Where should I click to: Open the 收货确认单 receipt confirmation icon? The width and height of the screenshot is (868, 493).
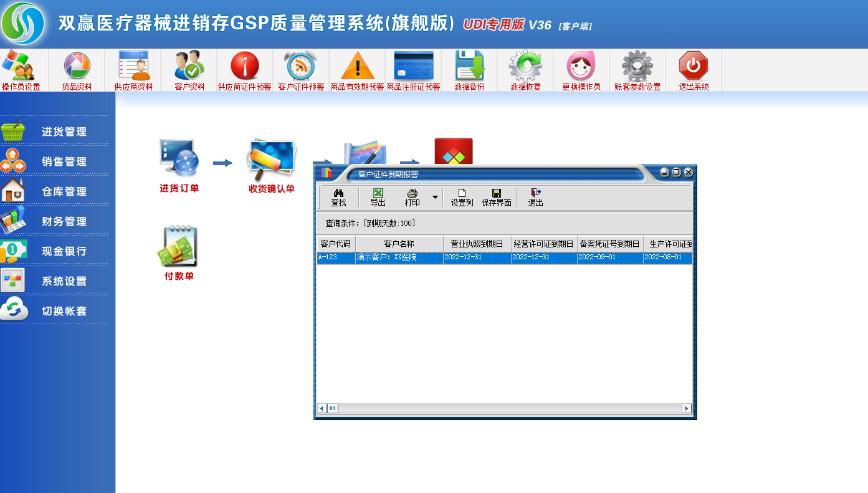pos(271,156)
